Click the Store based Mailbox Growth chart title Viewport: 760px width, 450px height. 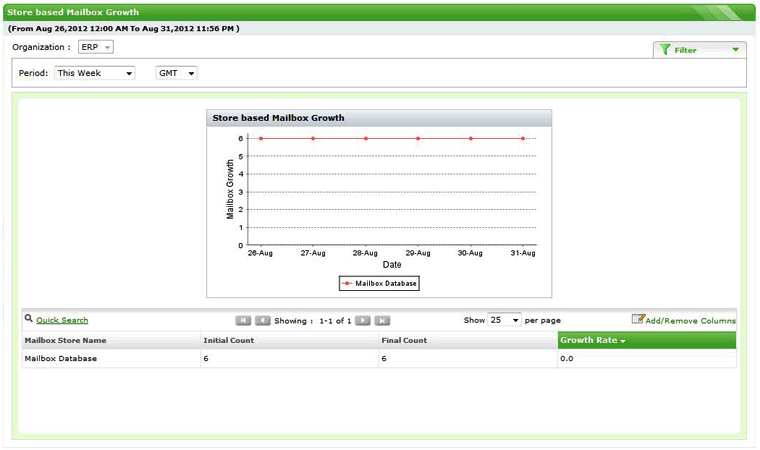click(x=278, y=118)
